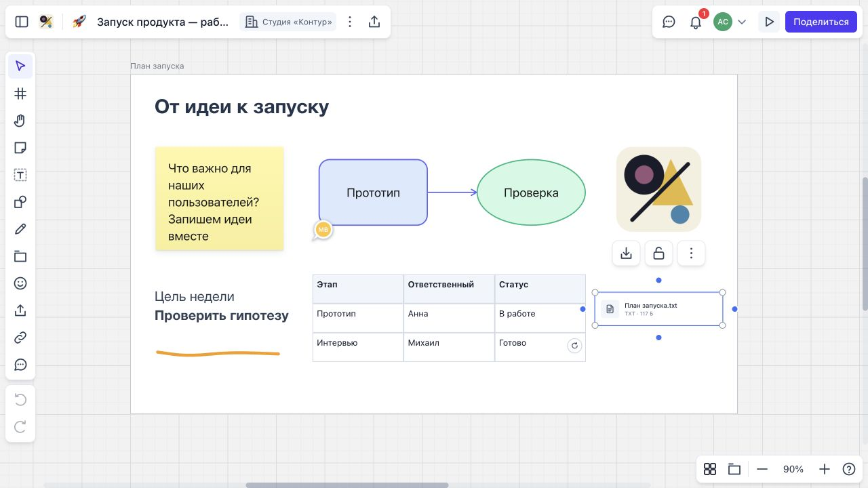Choose the comment tool in left toolbar
The width and height of the screenshot is (868, 488).
(20, 365)
